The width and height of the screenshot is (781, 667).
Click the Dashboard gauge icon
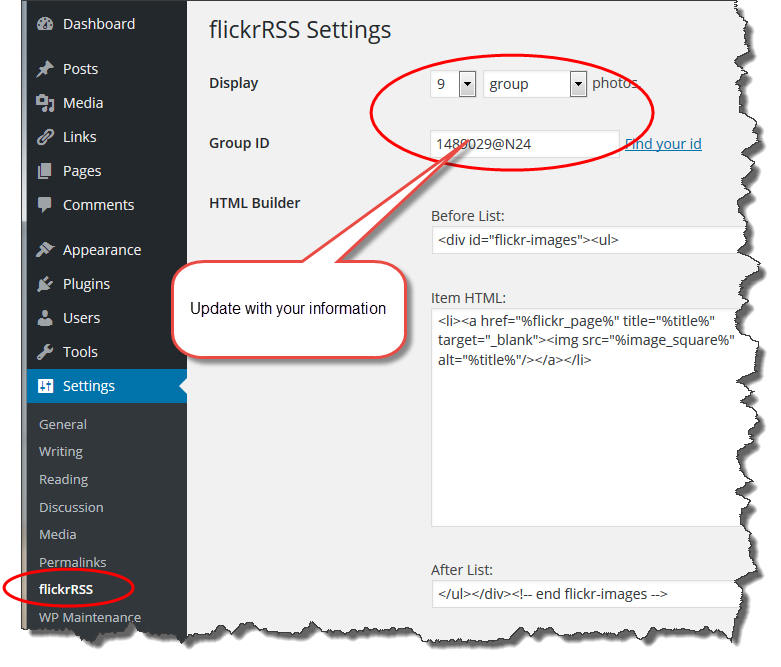coord(45,23)
